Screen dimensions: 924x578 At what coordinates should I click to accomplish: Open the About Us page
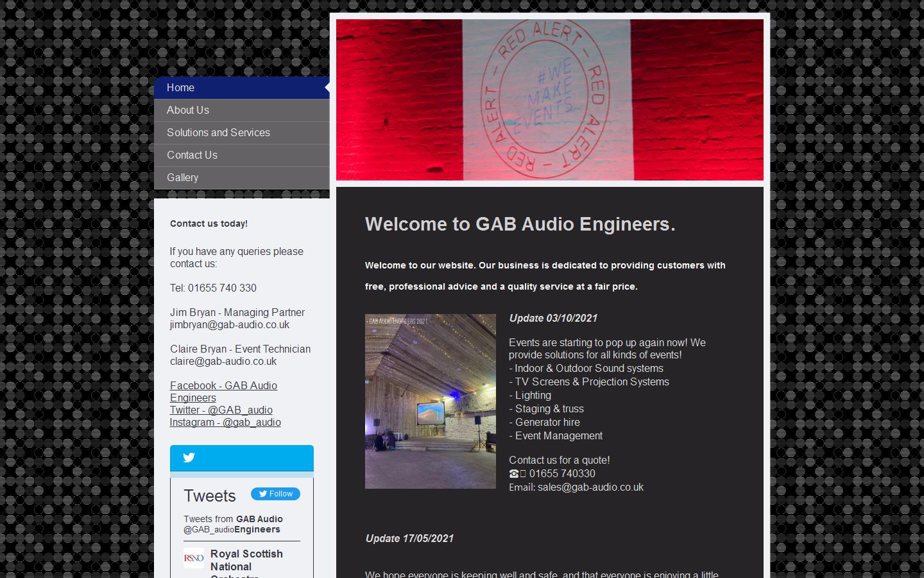[187, 110]
